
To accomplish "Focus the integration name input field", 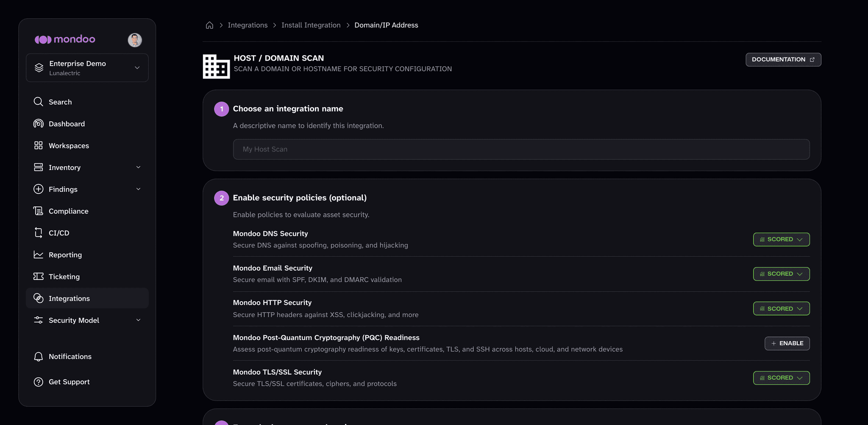I will pyautogui.click(x=521, y=149).
